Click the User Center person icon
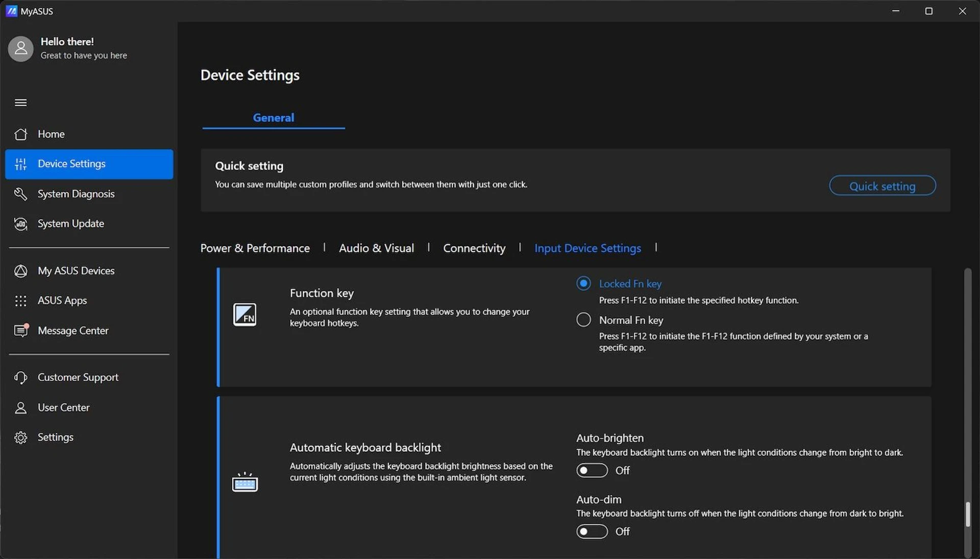 (x=20, y=408)
